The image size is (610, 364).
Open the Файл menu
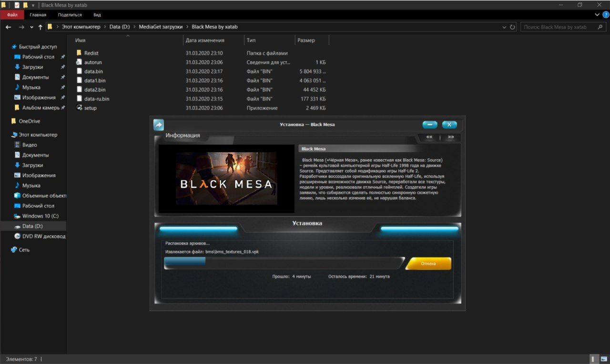pos(12,15)
